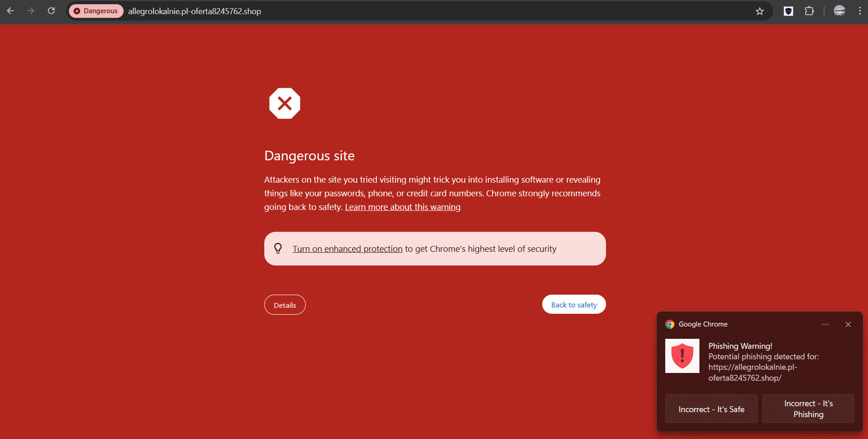This screenshot has width=868, height=439.
Task: Choose 'Incorrect - It's Phishing'
Action: point(808,409)
